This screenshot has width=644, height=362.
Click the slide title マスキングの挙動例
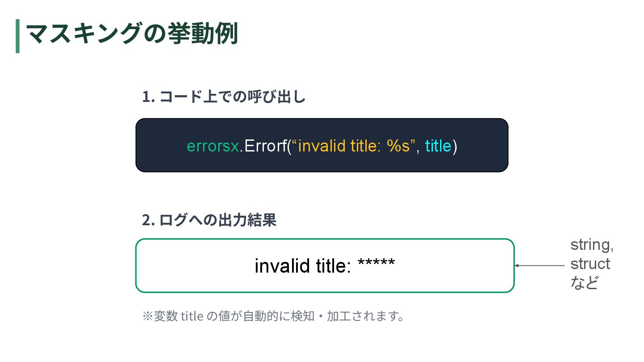pos(132,35)
